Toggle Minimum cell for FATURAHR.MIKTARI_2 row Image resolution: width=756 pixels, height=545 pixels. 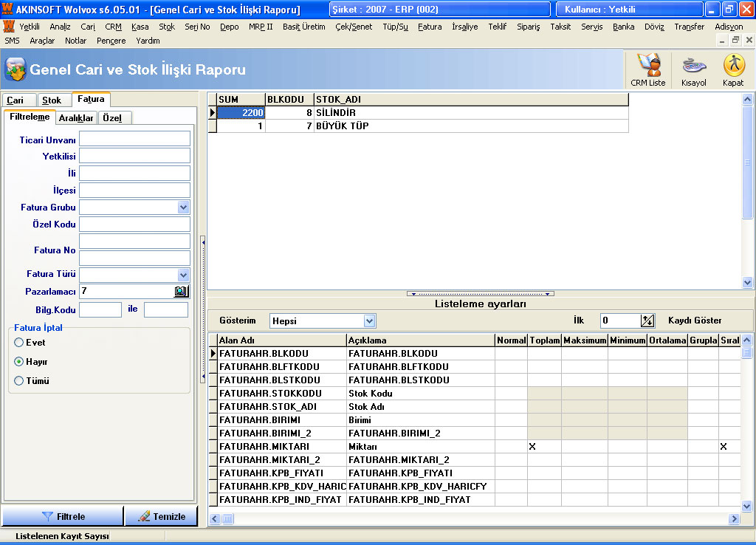(628, 459)
